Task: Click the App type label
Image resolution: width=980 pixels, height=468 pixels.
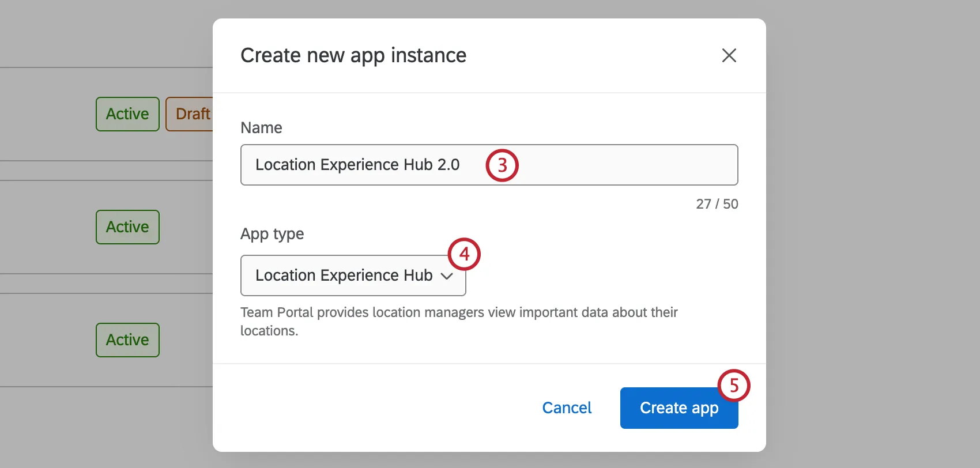Action: point(272,234)
